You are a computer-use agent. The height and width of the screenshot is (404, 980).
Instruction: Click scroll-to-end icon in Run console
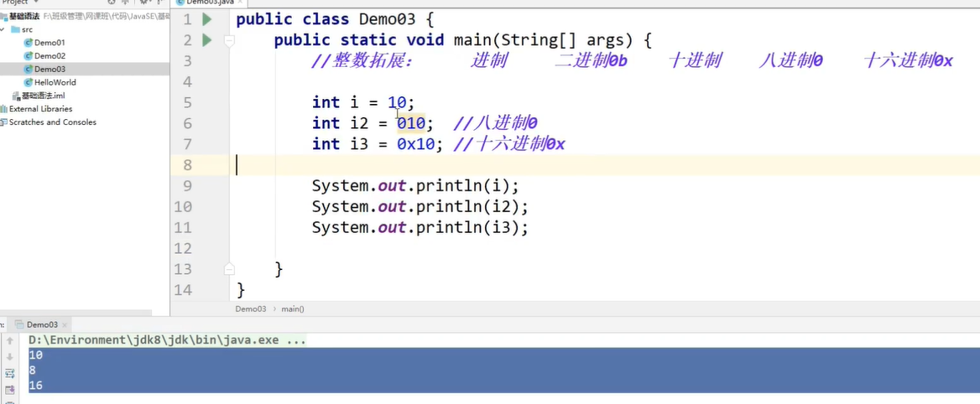pyautogui.click(x=10, y=390)
